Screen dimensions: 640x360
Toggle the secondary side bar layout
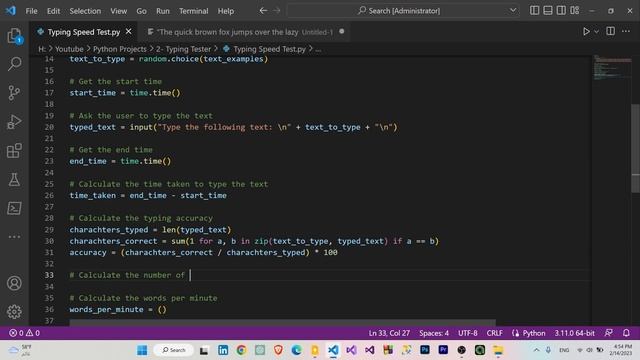(x=561, y=11)
